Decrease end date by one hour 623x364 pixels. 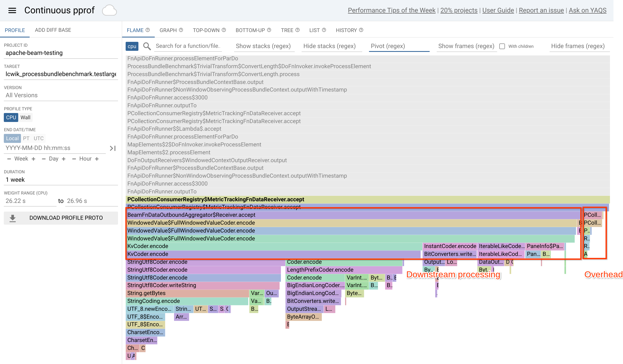[x=74, y=159]
